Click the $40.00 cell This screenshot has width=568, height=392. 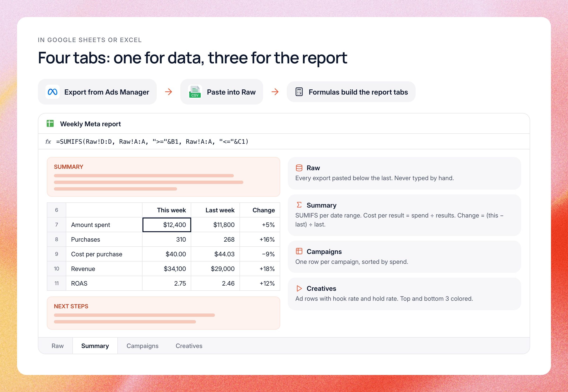tap(167, 254)
